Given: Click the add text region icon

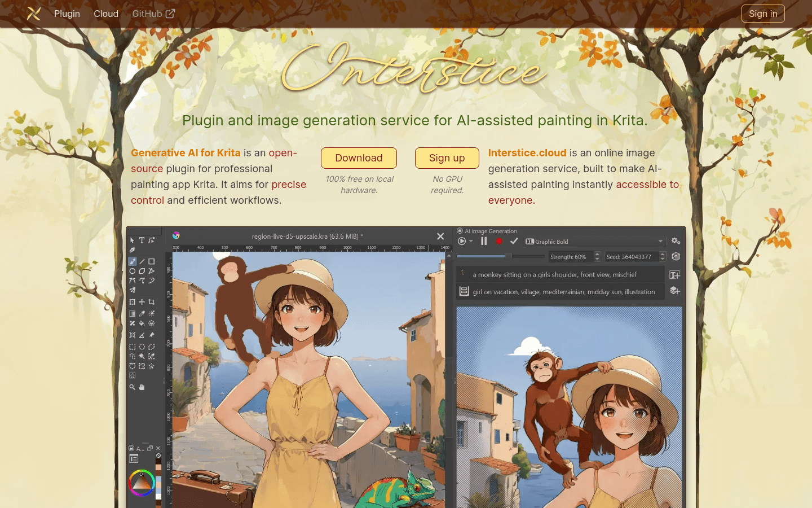Looking at the screenshot, I should pos(674,275).
